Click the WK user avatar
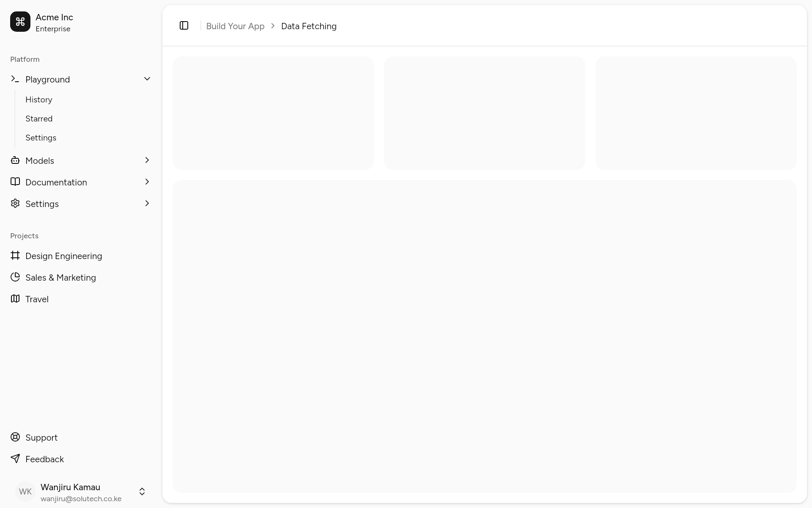The image size is (812, 508). pos(25,491)
